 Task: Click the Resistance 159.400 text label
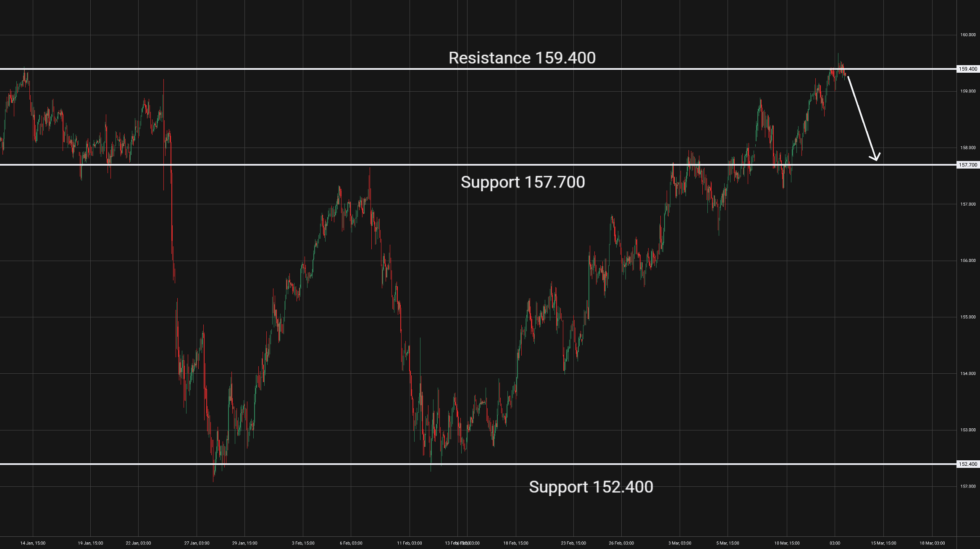tap(522, 58)
